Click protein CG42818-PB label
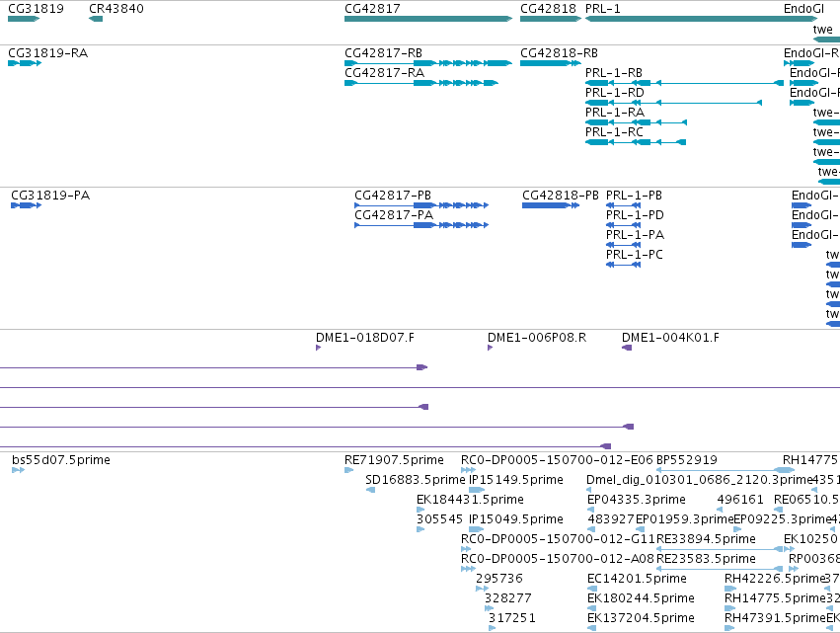The height and width of the screenshot is (633, 840). pyautogui.click(x=561, y=196)
